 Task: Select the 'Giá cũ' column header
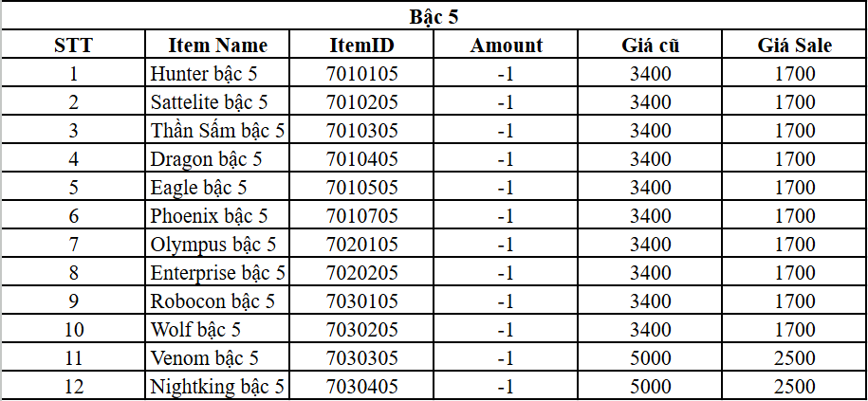[651, 45]
